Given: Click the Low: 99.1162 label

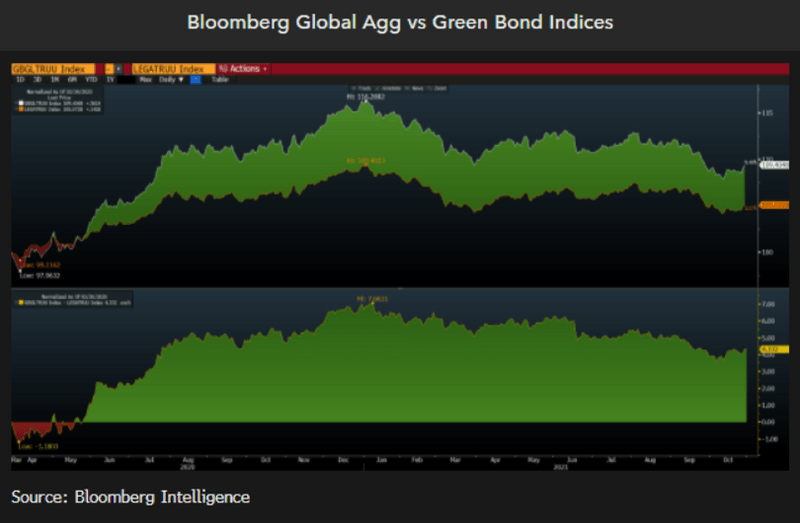Looking at the screenshot, I should (41, 265).
